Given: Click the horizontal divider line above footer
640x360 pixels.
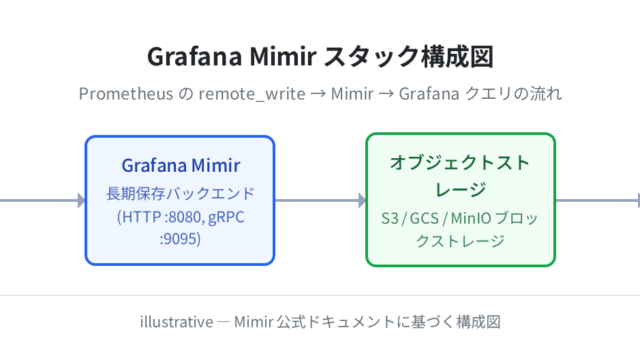Looking at the screenshot, I should (320, 295).
